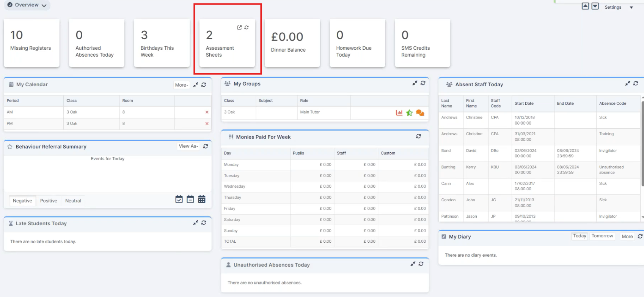The image size is (644, 297).
Task: Remove the AM period row with red X
Action: tap(207, 112)
